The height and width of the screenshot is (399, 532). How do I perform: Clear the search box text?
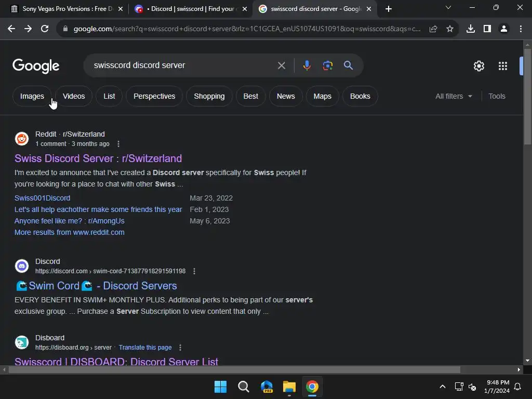(281, 65)
